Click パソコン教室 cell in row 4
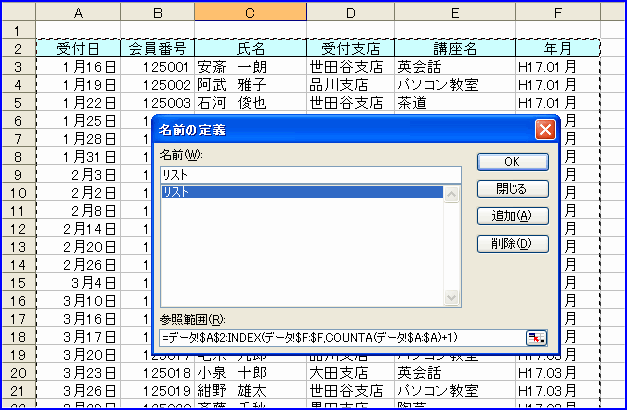Viewport: 627px width, 410px height. point(455,84)
